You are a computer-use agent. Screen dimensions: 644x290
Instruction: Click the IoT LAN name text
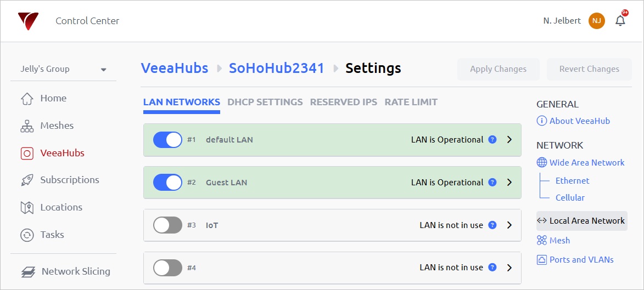(212, 225)
